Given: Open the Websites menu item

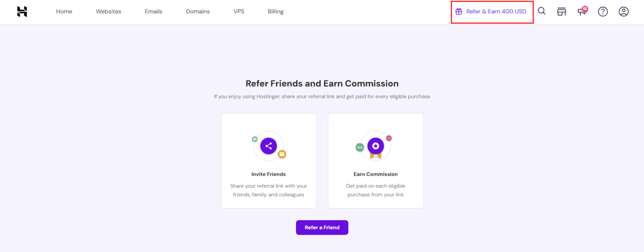Looking at the screenshot, I should 109,12.
